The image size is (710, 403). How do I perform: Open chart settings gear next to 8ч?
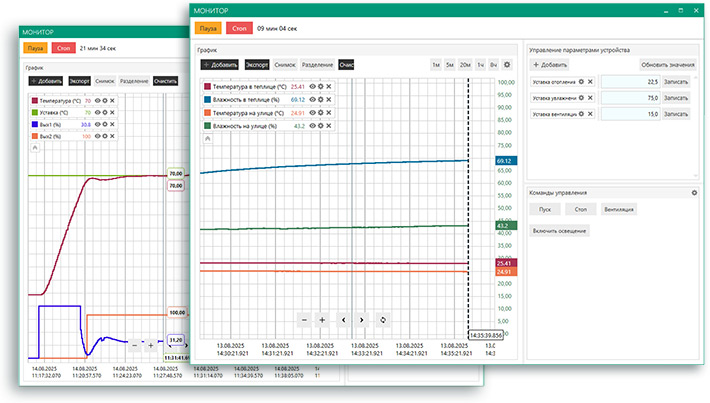[x=507, y=65]
